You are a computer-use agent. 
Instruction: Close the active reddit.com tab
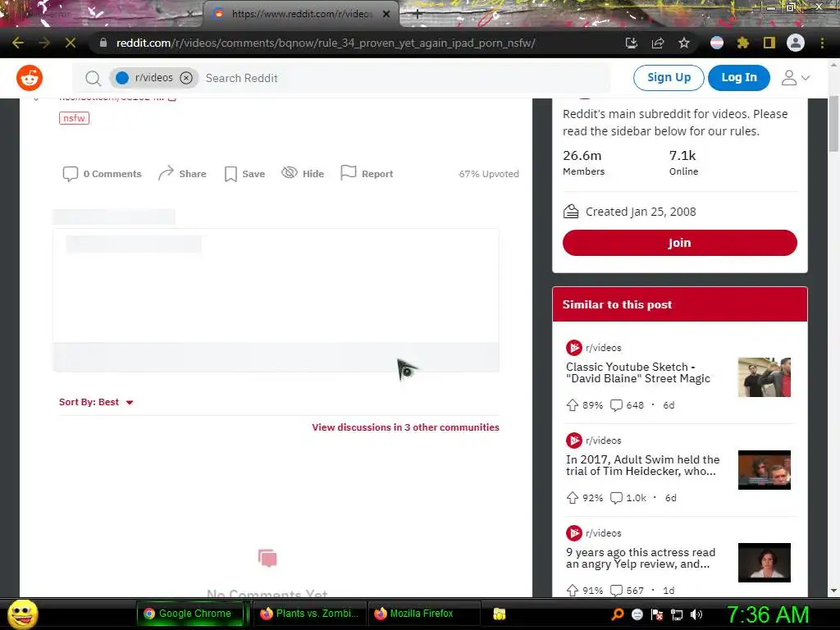pos(386,14)
